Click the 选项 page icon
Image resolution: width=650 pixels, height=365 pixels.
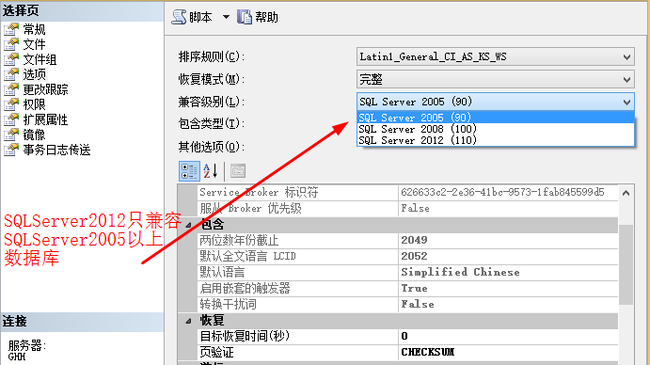click(x=12, y=74)
